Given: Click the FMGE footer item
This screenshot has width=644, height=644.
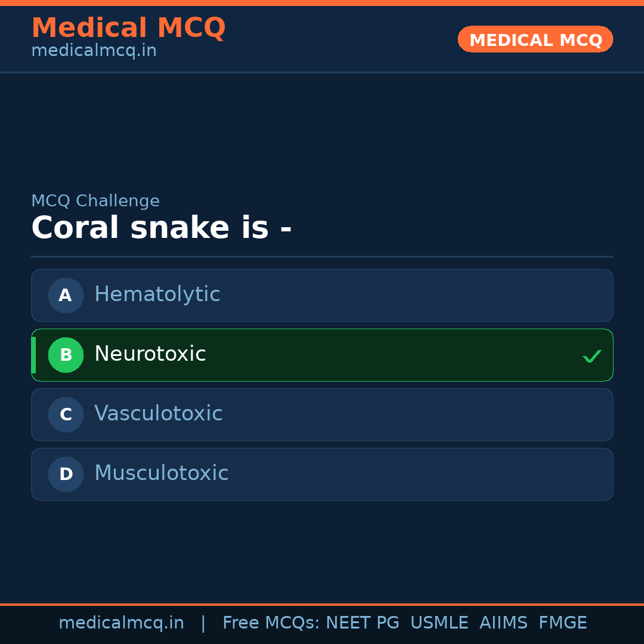Looking at the screenshot, I should pos(562,622).
